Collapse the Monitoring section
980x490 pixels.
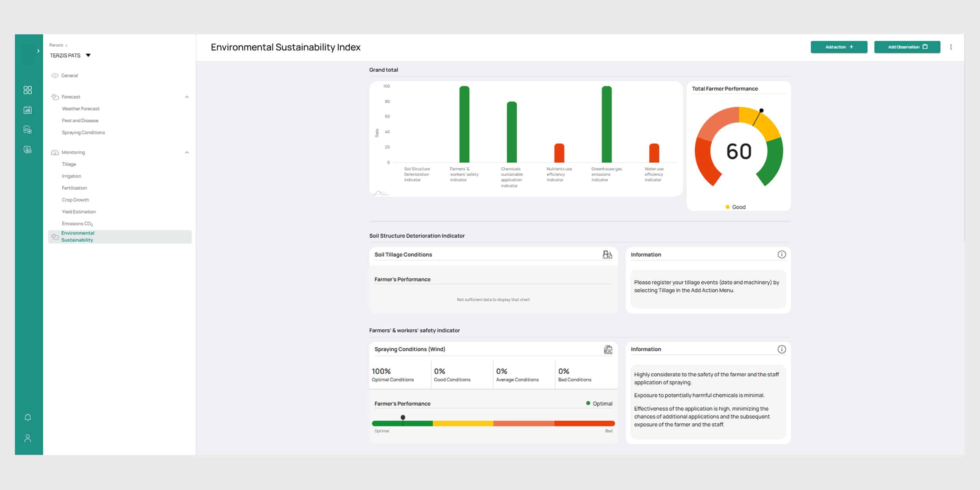(187, 152)
